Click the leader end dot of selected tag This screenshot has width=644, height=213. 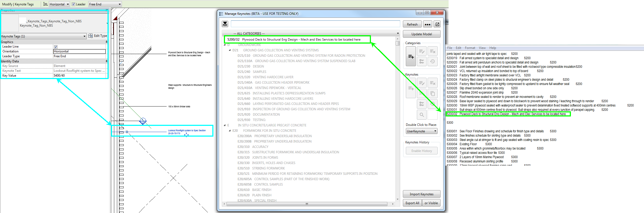pyautogui.click(x=127, y=132)
